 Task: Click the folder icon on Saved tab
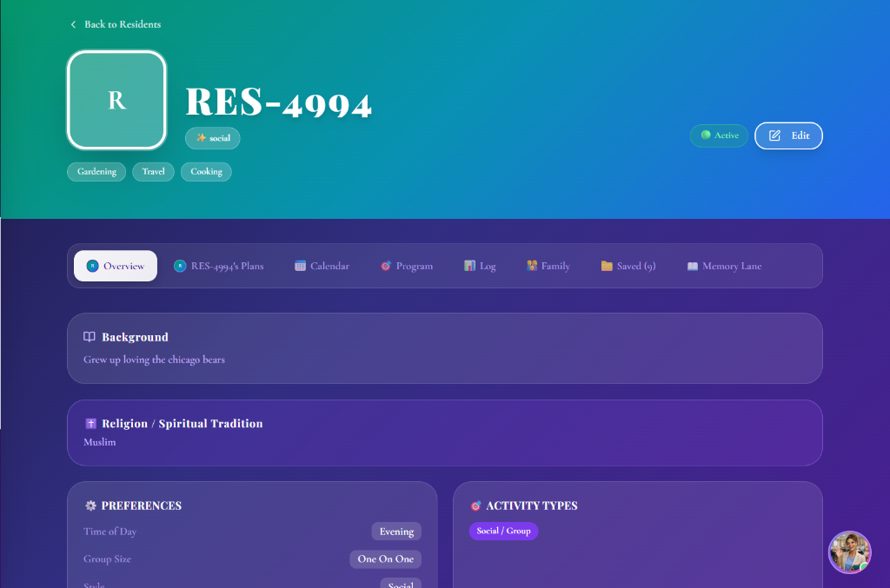coord(607,266)
